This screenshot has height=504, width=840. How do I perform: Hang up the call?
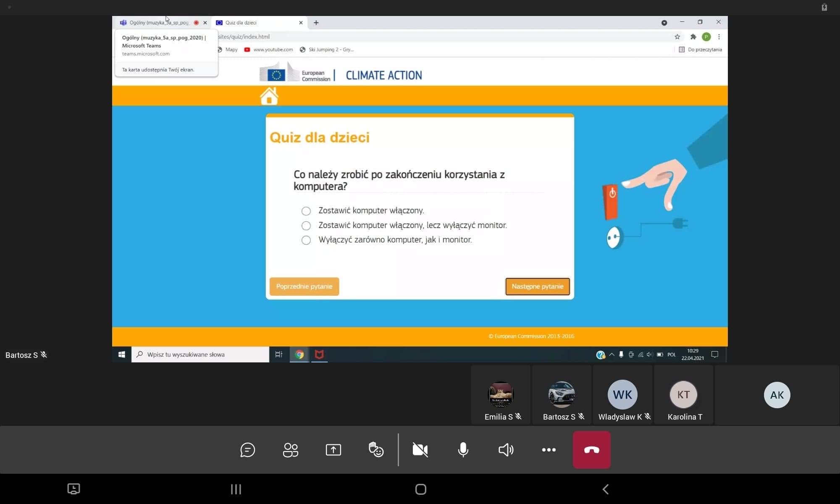[x=591, y=450]
